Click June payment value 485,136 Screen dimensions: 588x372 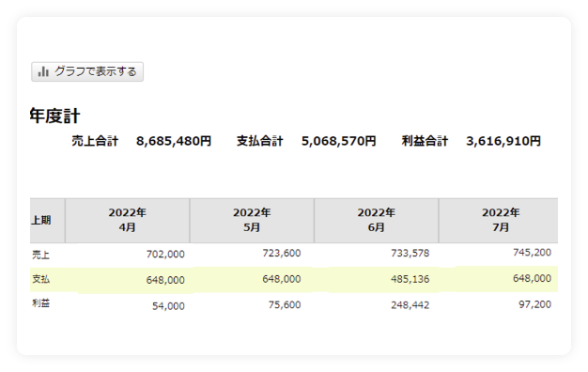point(410,279)
